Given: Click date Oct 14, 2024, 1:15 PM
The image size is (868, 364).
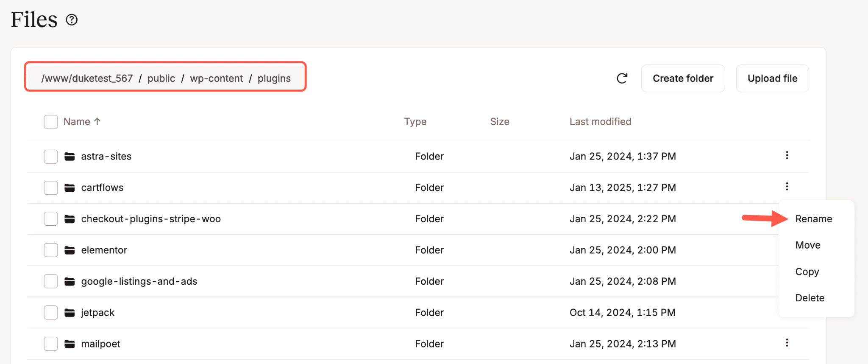Looking at the screenshot, I should pos(622,313).
